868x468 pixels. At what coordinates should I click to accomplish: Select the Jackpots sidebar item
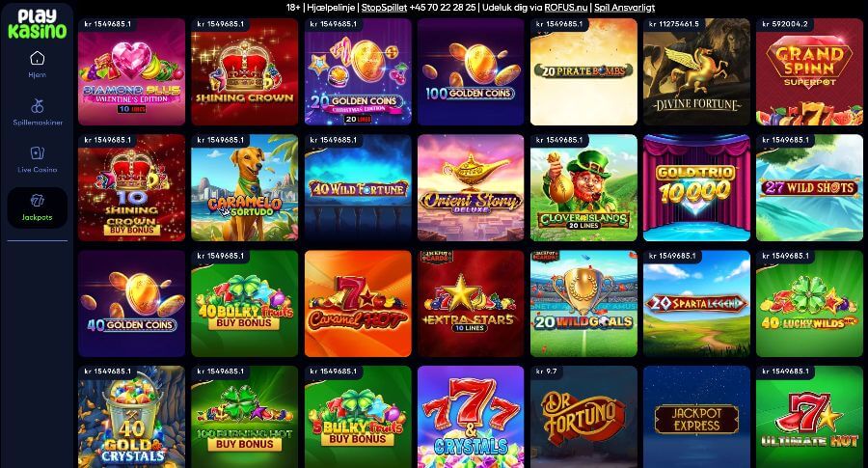pyautogui.click(x=37, y=207)
